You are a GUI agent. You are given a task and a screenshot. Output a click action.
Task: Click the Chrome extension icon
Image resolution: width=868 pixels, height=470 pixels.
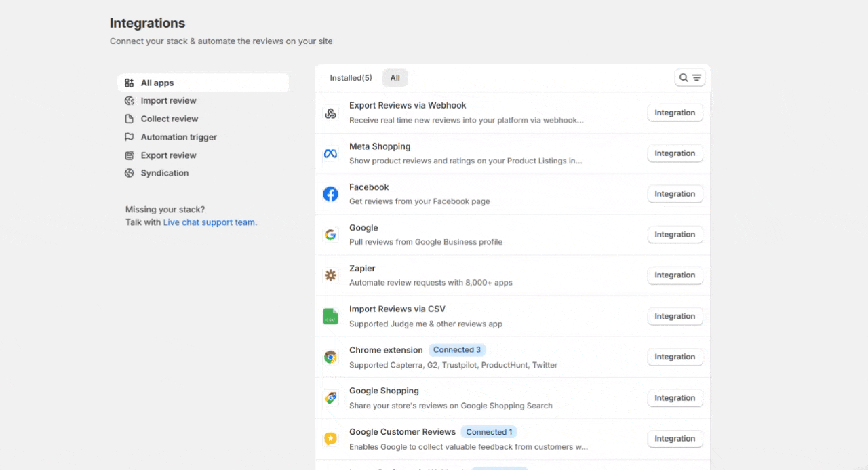click(330, 357)
